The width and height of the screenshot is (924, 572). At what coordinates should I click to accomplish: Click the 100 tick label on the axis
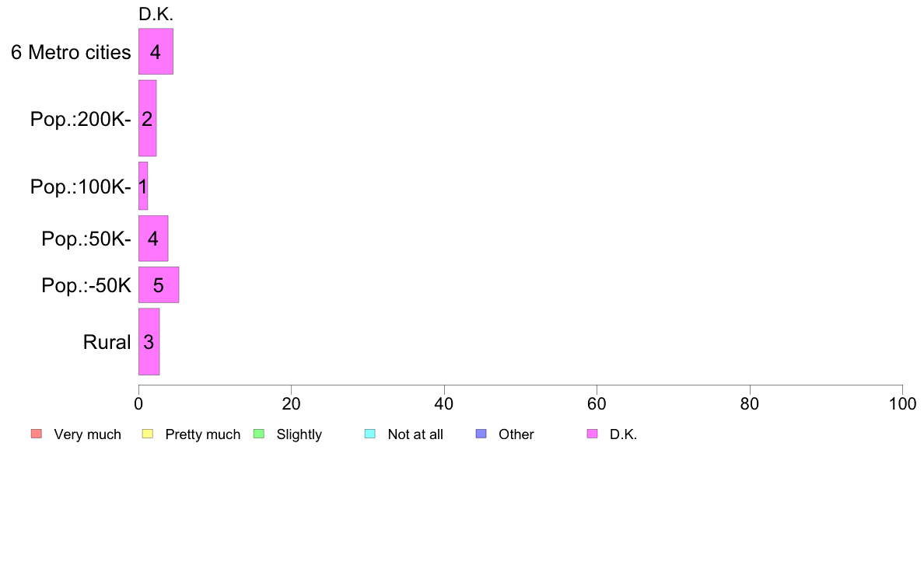pos(902,404)
